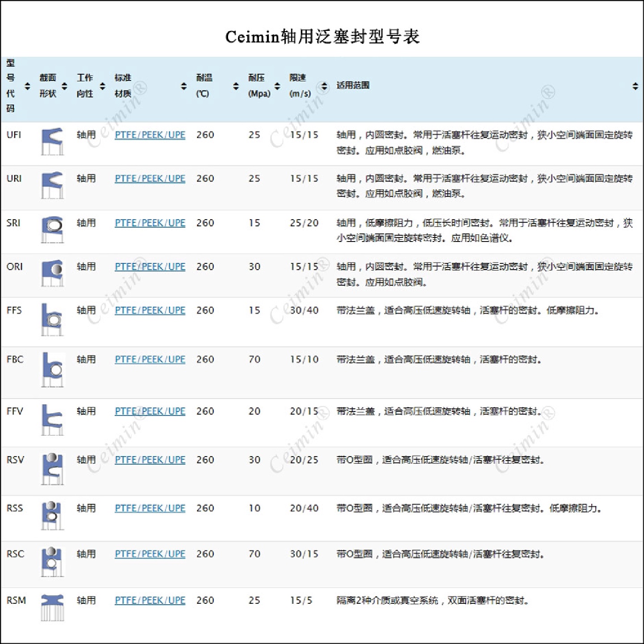
Task: Click the speed value 30/15 in RSC row
Action: 304,554
